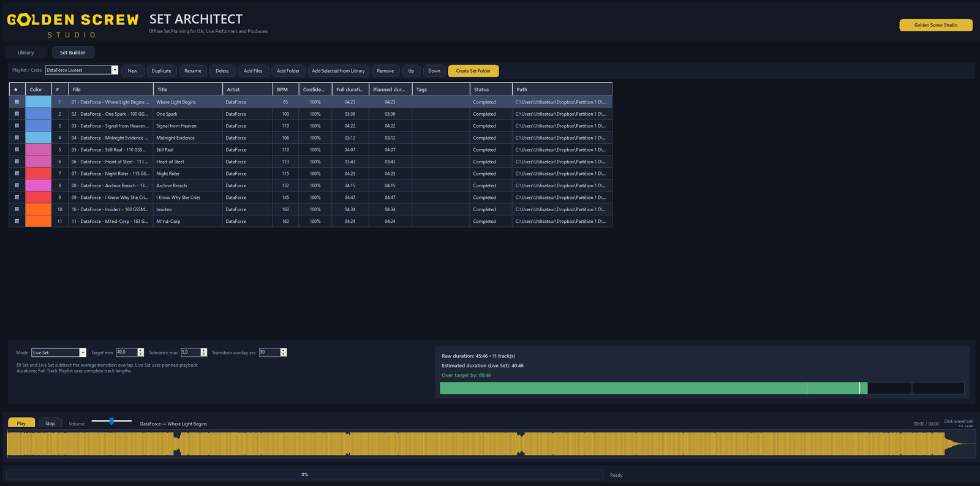Image resolution: width=980 pixels, height=486 pixels.
Task: Click the Full duration column header
Action: point(350,89)
